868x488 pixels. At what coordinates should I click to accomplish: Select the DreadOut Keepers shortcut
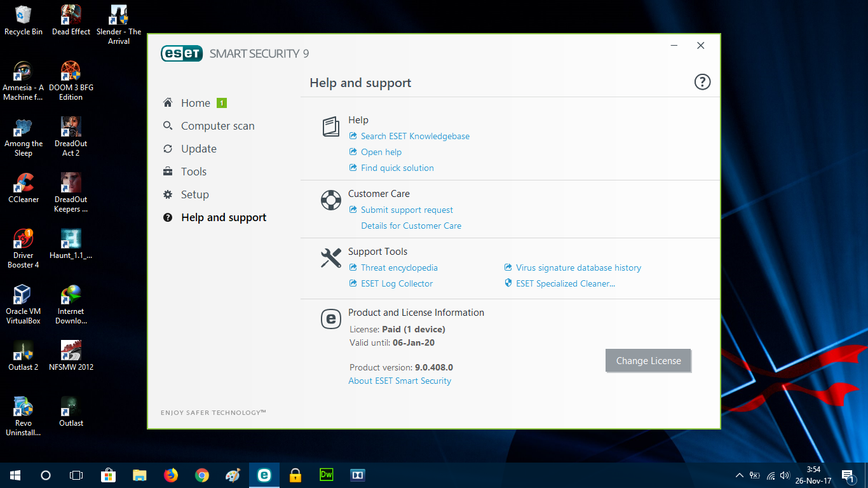[x=71, y=193]
